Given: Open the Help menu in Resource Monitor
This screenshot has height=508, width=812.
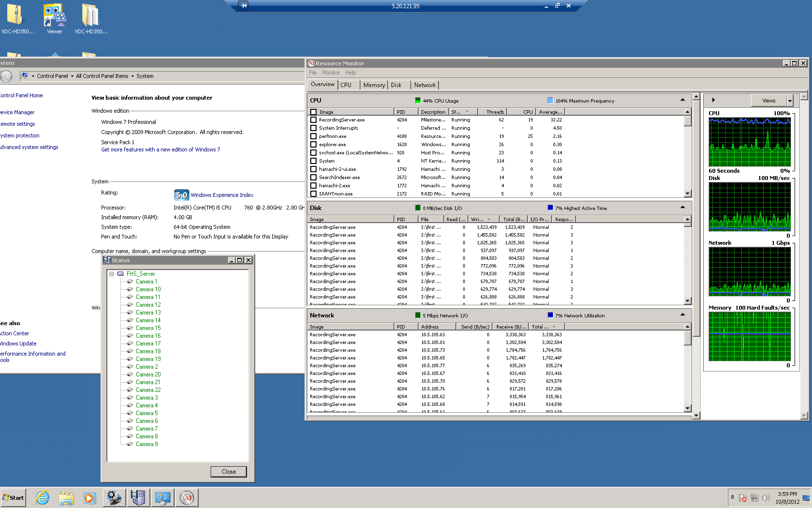Looking at the screenshot, I should pos(351,73).
